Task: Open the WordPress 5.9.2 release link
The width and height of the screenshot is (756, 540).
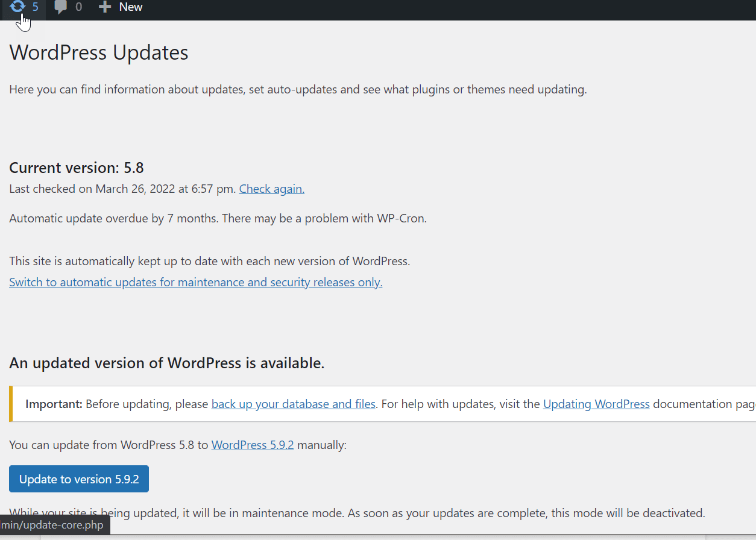Action: pos(252,445)
